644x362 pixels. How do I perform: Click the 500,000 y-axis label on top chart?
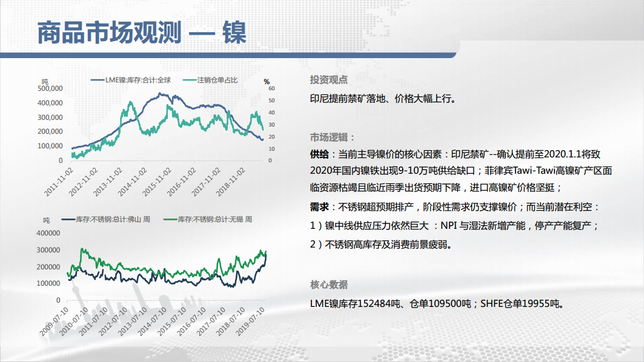coord(50,88)
